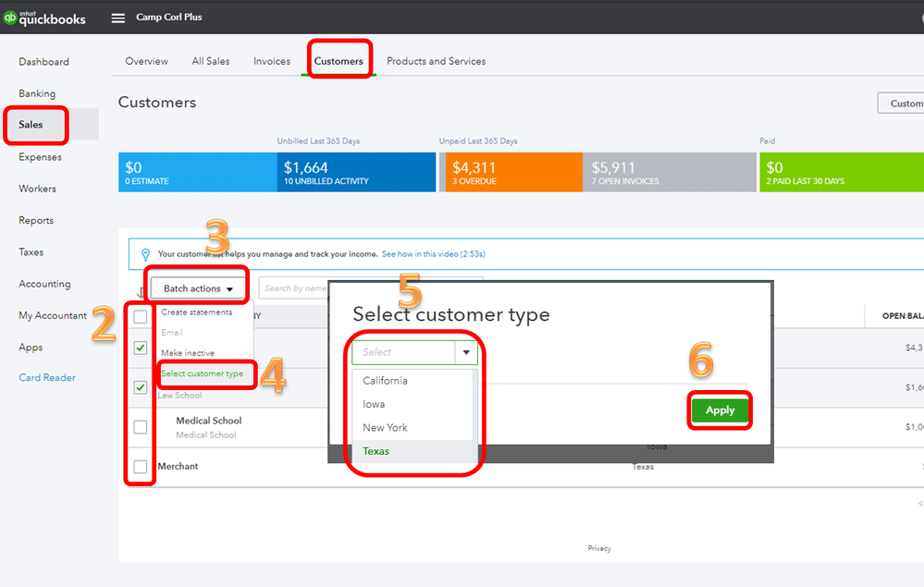Choose Select customer type batch action
Screen dimensions: 924x587
coord(203,373)
